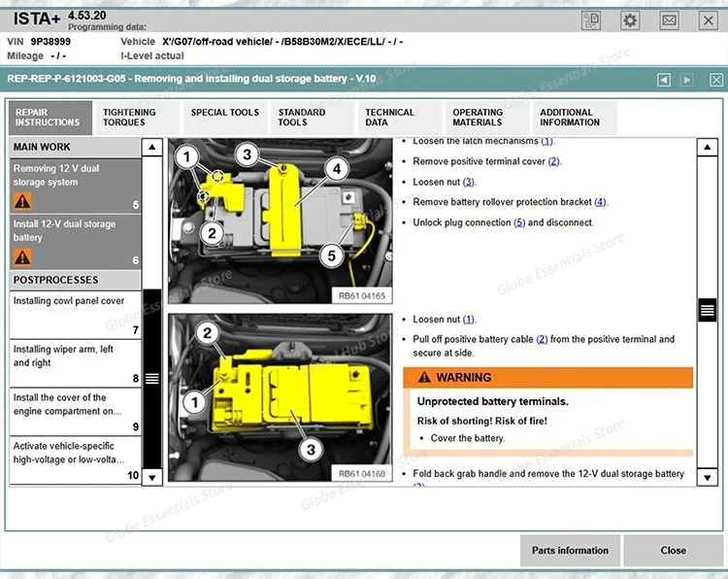
Task: Click the document copy icon in header
Action: (591, 20)
